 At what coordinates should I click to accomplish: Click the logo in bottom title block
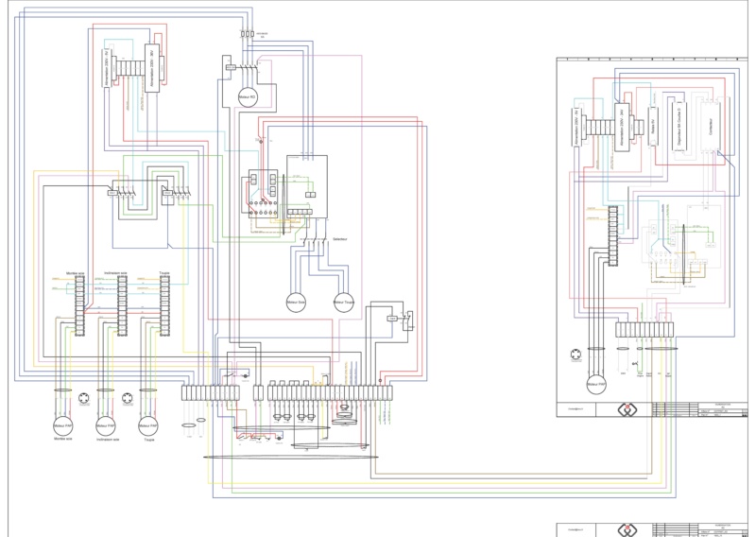(x=627, y=529)
